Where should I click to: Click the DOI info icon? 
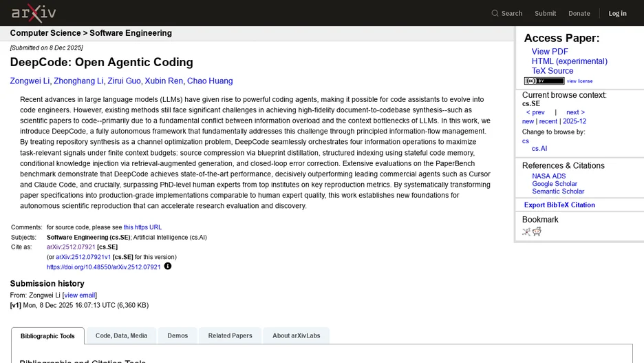coord(168,267)
